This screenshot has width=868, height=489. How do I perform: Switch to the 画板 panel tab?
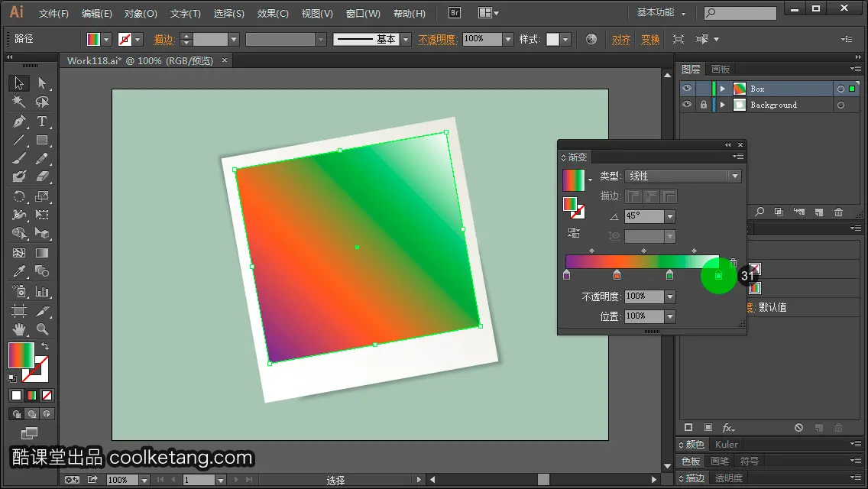point(721,70)
